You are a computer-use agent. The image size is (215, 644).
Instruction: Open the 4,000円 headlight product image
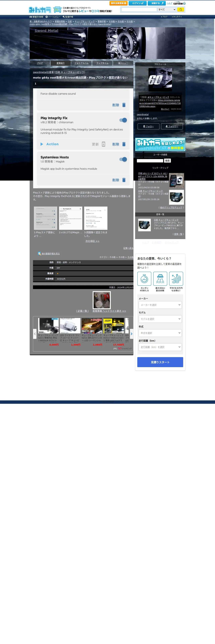48,326
